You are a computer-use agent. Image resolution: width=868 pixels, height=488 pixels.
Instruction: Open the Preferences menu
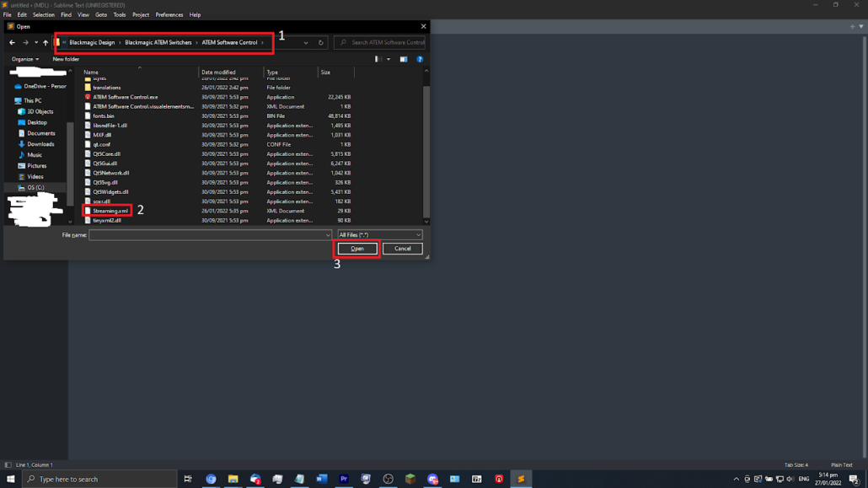[169, 14]
